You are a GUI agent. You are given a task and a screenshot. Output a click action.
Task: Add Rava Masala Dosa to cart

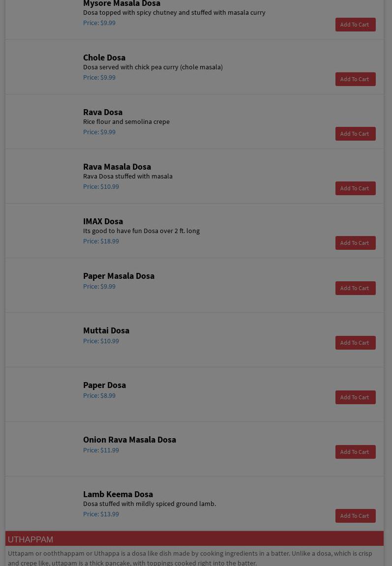355,188
